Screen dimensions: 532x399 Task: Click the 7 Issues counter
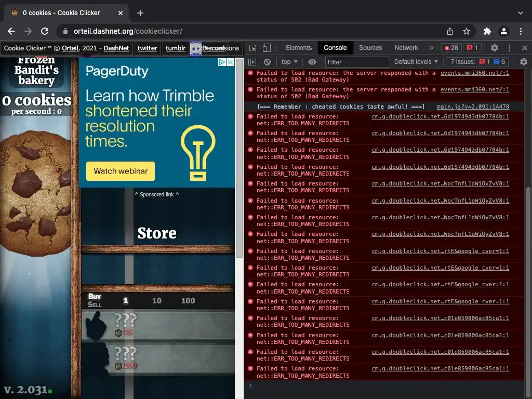click(x=478, y=62)
